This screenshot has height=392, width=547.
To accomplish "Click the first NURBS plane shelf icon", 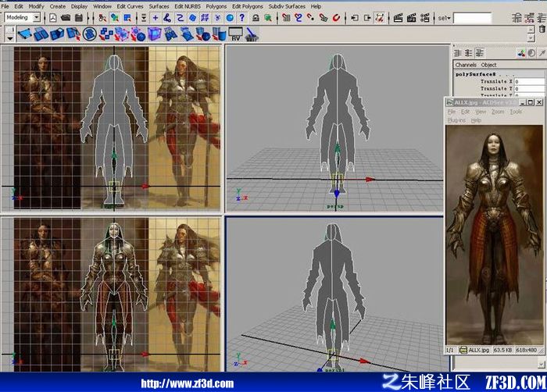I will coord(25,34).
